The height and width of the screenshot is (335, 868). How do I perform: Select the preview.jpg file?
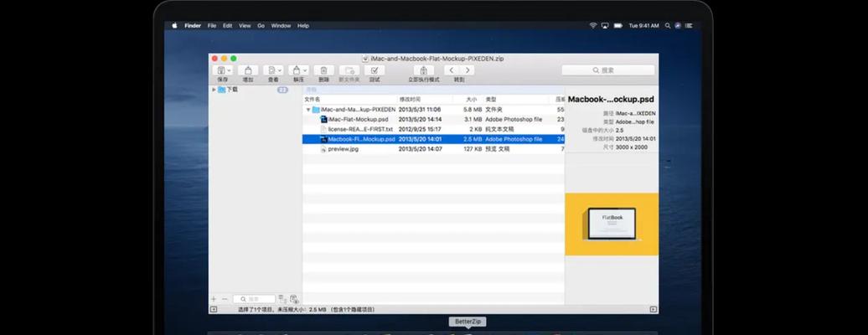pyautogui.click(x=433, y=150)
